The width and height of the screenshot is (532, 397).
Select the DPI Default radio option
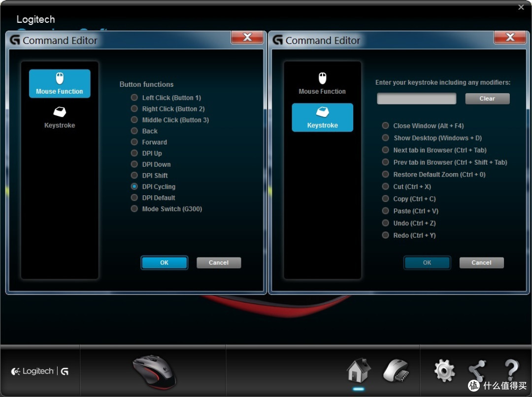click(134, 198)
